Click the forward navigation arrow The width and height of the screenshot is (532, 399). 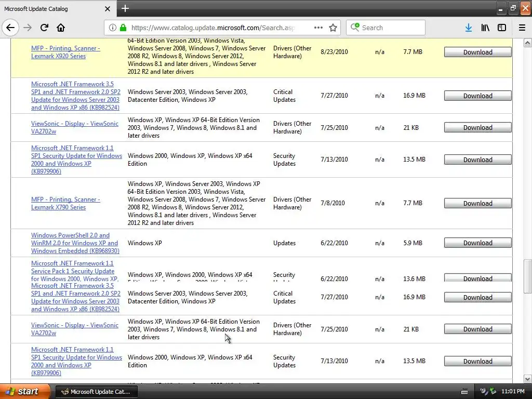pyautogui.click(x=28, y=28)
